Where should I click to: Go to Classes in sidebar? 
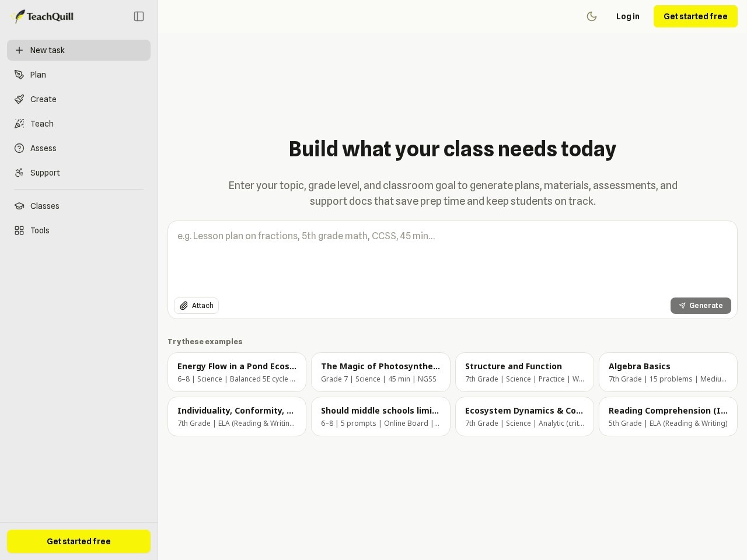click(x=79, y=206)
